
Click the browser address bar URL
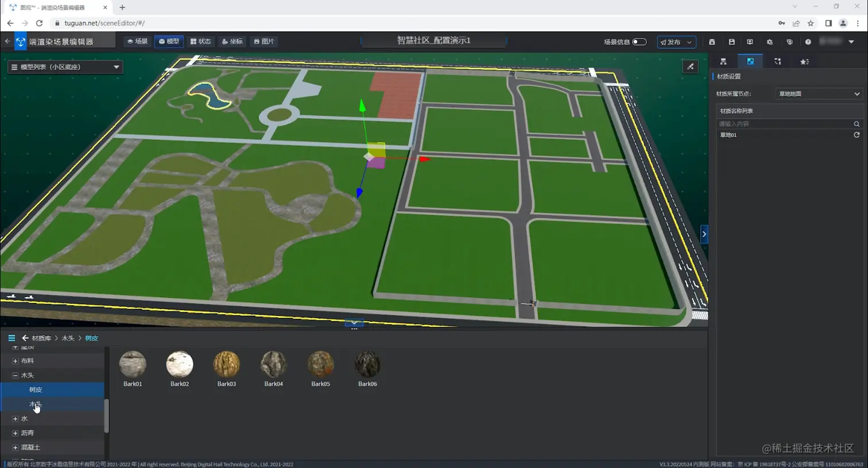pyautogui.click(x=104, y=23)
